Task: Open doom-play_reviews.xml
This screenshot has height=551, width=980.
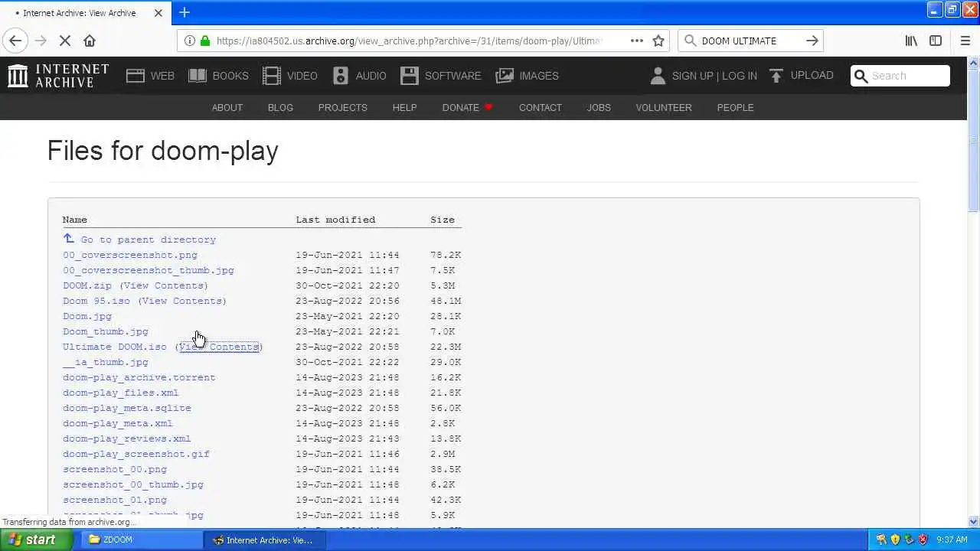Action: (127, 439)
